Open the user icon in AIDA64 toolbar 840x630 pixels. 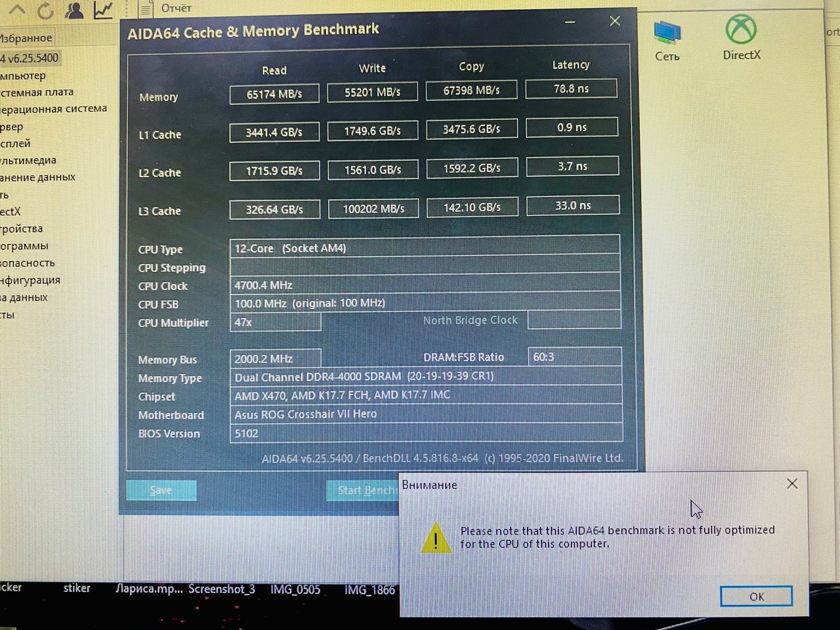(74, 10)
